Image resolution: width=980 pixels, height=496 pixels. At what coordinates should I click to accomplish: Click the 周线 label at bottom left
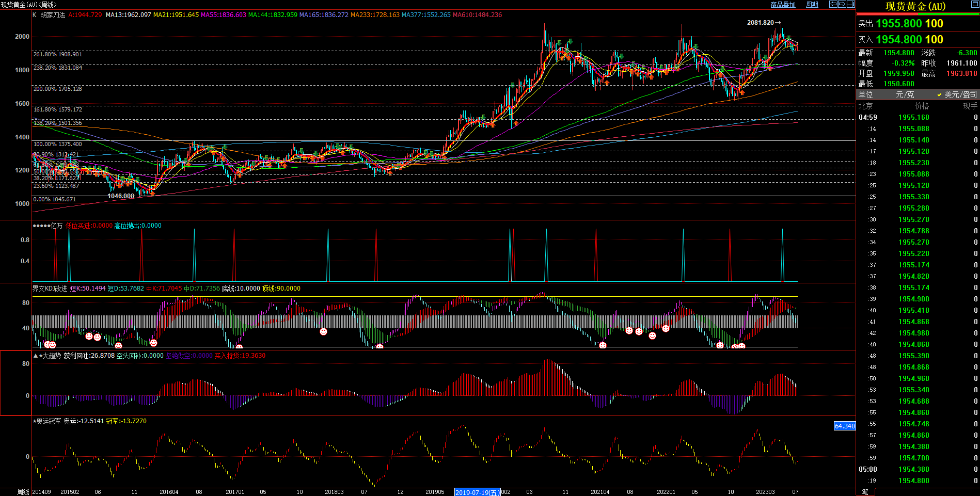(x=23, y=492)
